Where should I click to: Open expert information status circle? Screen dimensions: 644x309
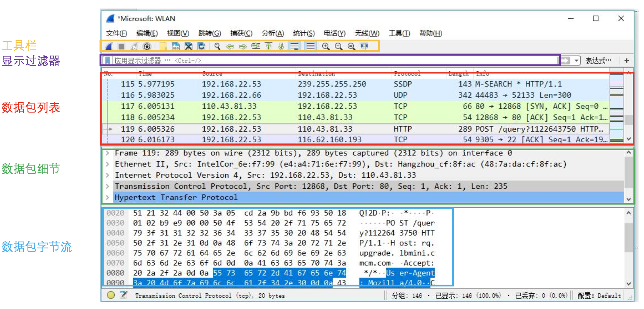click(111, 295)
